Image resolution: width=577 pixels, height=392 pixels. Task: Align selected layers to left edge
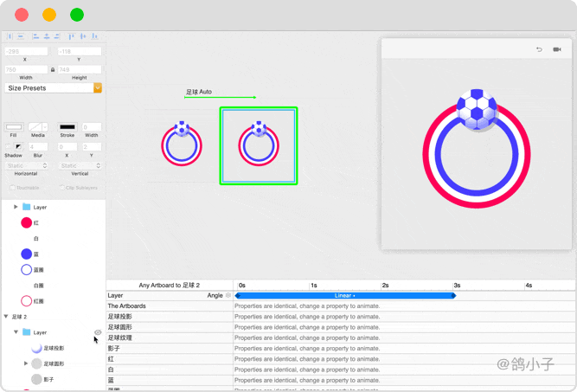(35, 36)
